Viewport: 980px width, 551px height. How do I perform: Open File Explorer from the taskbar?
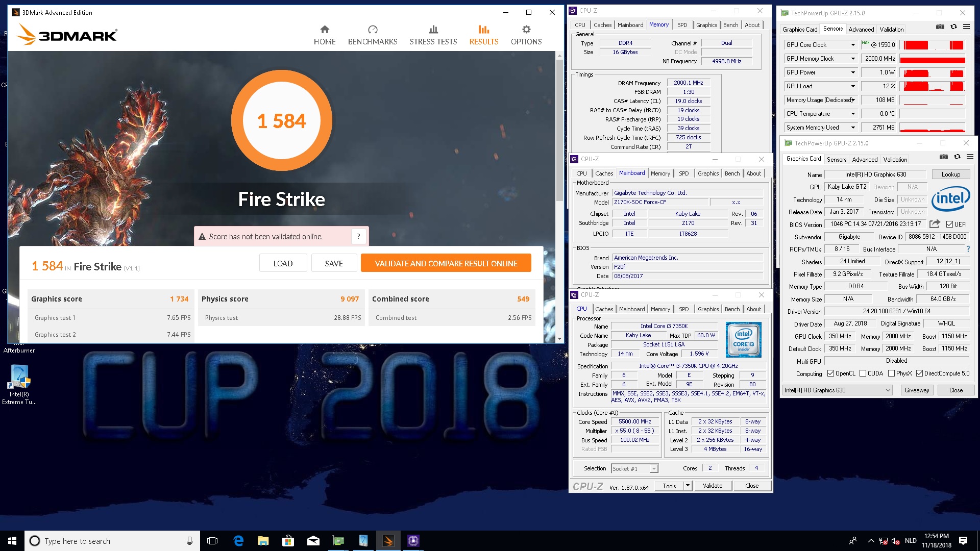(x=263, y=541)
